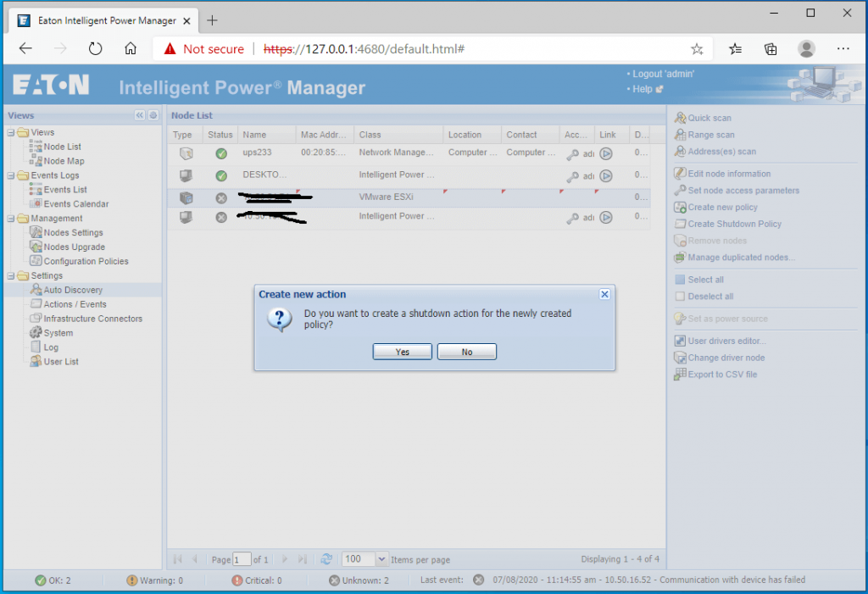Open Actions / Events settings
The width and height of the screenshot is (868, 594).
[x=75, y=304]
